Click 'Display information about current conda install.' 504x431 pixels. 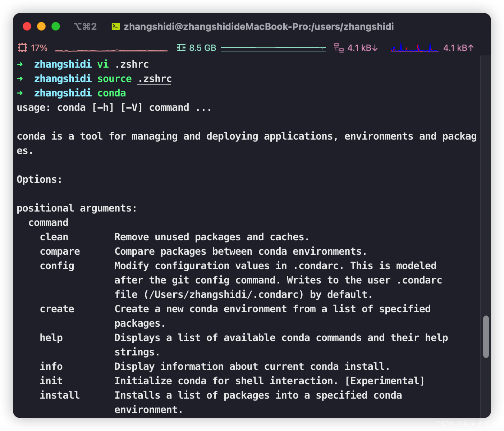tap(252, 367)
